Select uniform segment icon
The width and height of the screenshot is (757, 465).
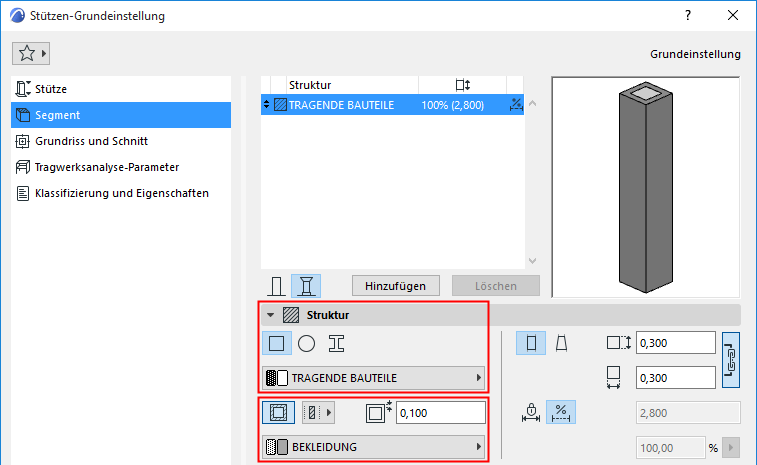pos(531,343)
